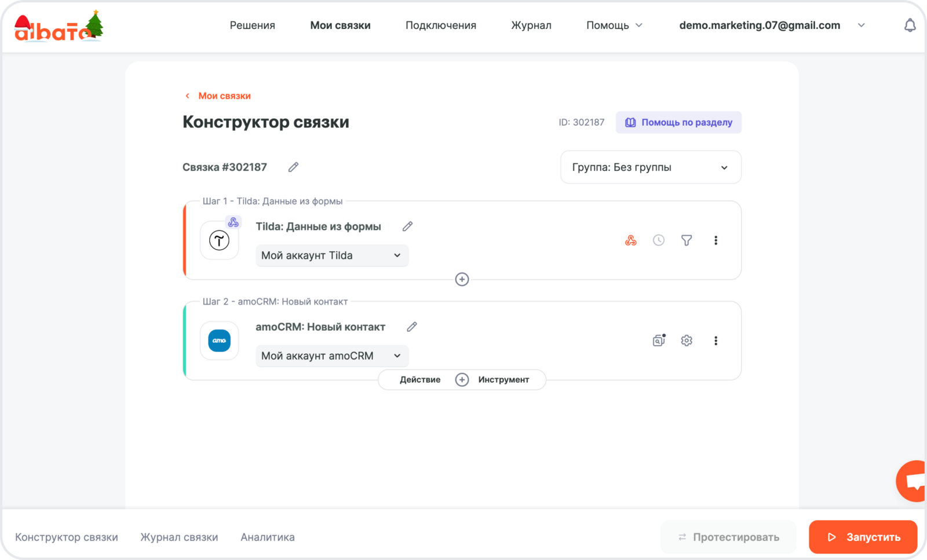Rename the Tilda step with pencil icon
Screen dimensions: 927x560
tap(407, 226)
